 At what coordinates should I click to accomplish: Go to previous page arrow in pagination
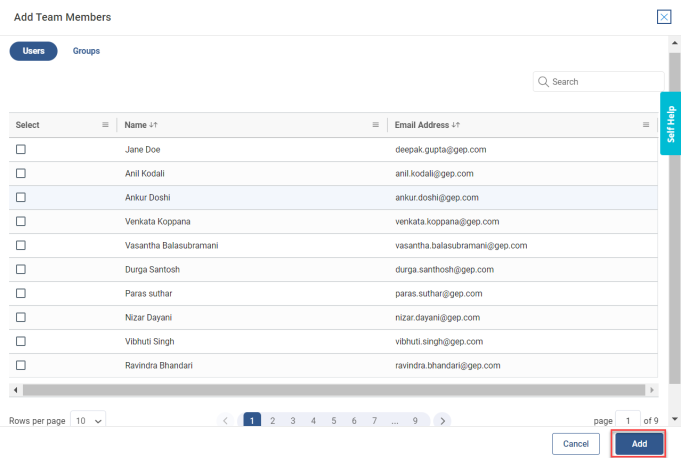tap(226, 421)
